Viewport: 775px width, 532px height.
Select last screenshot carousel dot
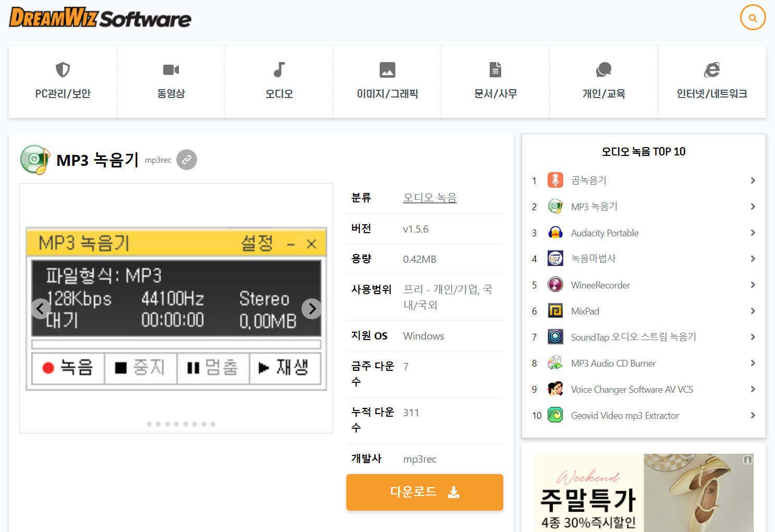click(213, 424)
